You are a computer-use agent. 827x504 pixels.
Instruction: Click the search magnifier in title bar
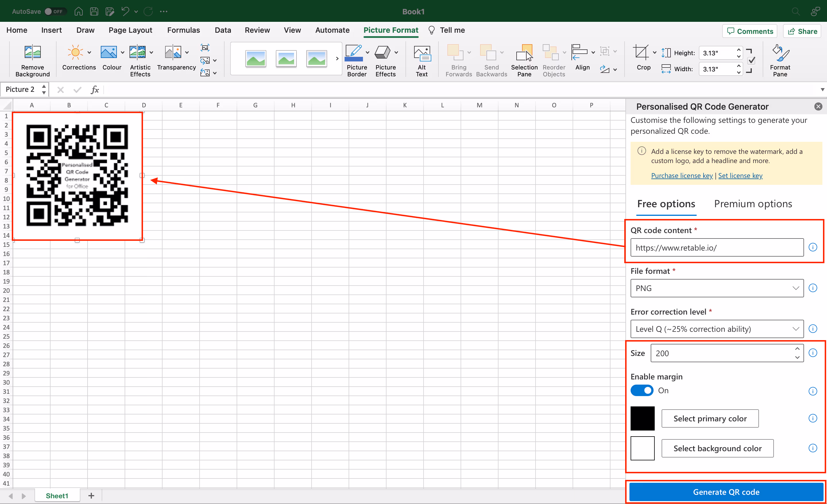tap(795, 11)
